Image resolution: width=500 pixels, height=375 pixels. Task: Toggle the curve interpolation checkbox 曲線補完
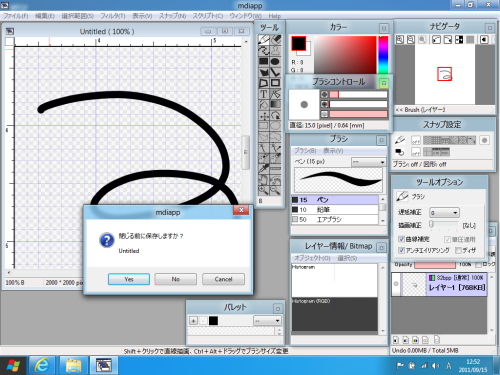[x=402, y=239]
